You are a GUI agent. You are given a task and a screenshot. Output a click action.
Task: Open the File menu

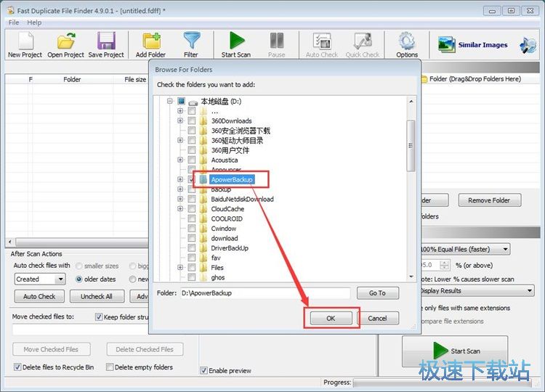click(x=14, y=23)
